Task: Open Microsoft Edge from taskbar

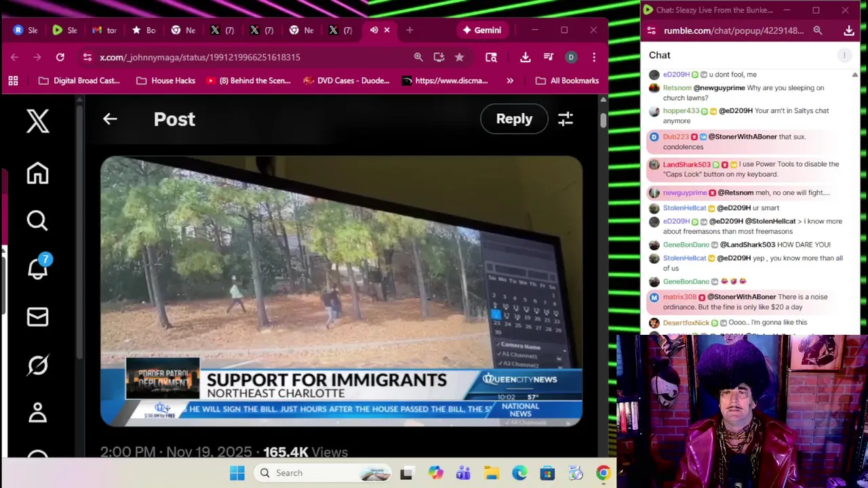Action: [x=519, y=473]
